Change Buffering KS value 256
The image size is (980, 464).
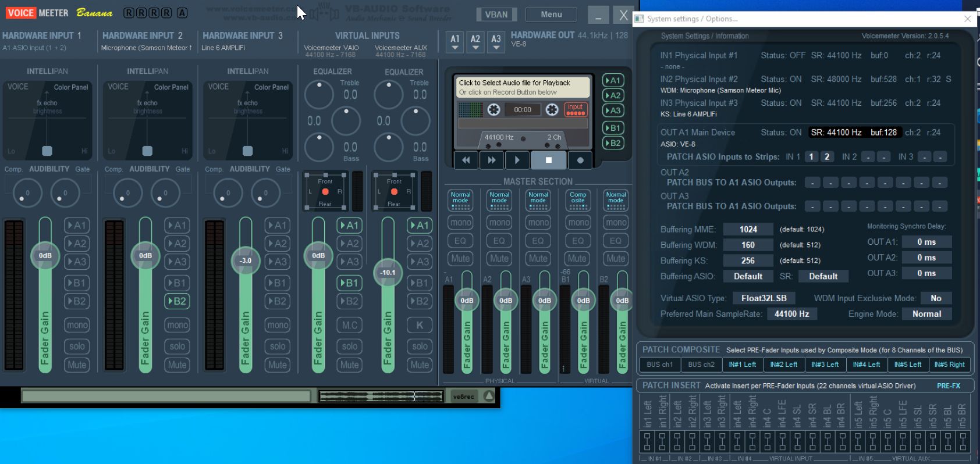click(x=748, y=260)
